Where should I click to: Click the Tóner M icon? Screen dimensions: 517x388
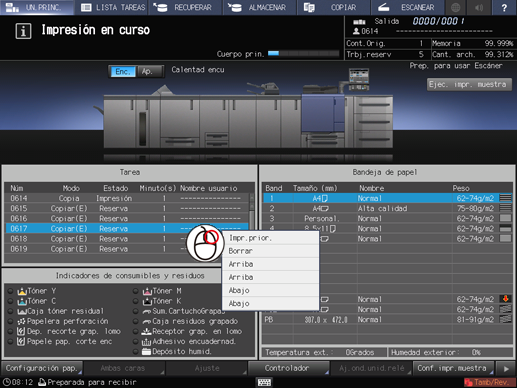(x=147, y=291)
